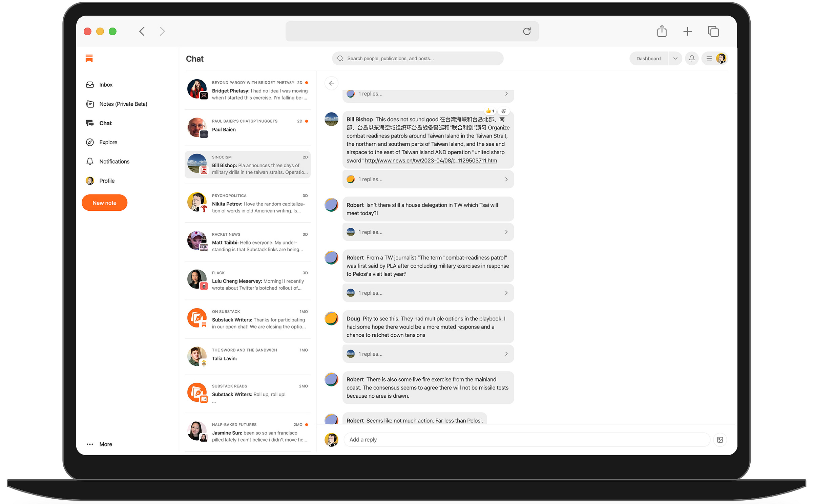
Task: Select the Sinocism Bill Bishop chat
Action: [x=248, y=165]
